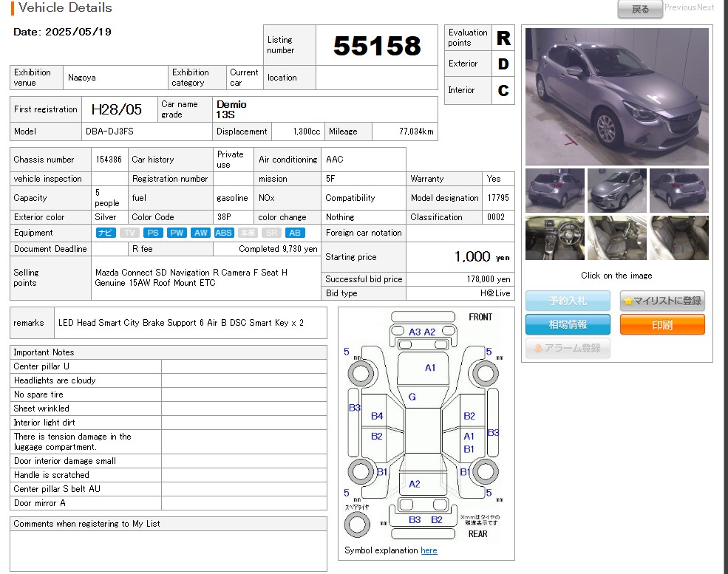Screen dimensions: 728x574
Task: Click the note Sheet wrinkled
Action: pyautogui.click(x=41, y=409)
